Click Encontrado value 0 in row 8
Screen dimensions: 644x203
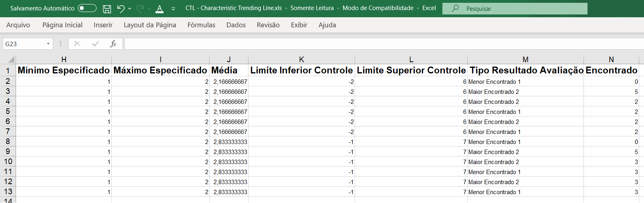click(x=611, y=142)
